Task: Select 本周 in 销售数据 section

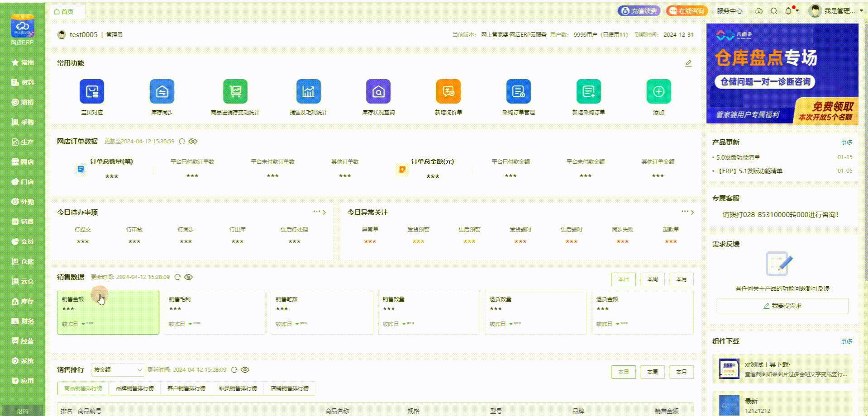Action: [652, 279]
